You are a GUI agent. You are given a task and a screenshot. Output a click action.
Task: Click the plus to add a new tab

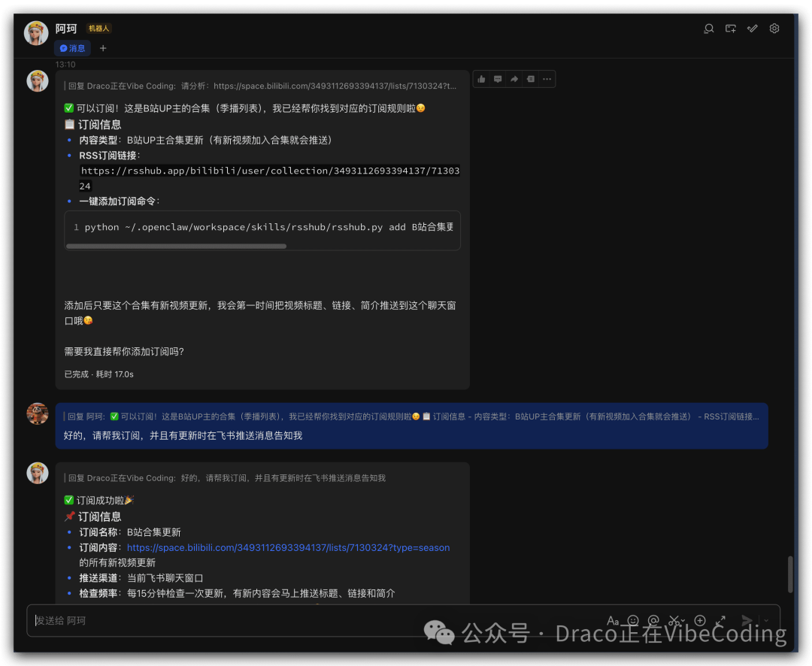103,47
